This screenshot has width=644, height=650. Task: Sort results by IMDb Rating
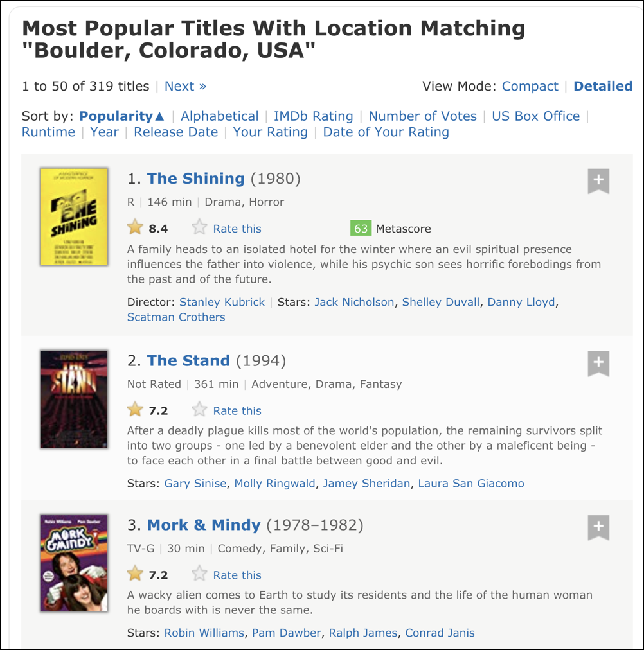[x=314, y=116]
